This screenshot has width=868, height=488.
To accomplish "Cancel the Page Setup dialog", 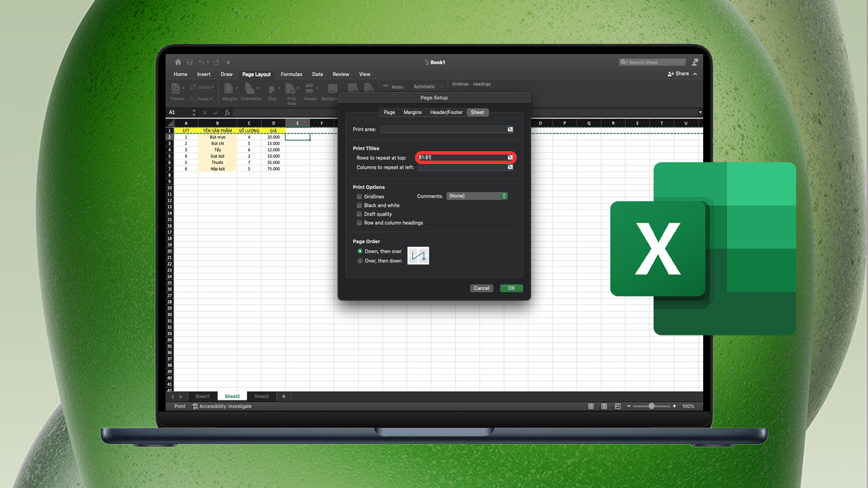I will [481, 287].
